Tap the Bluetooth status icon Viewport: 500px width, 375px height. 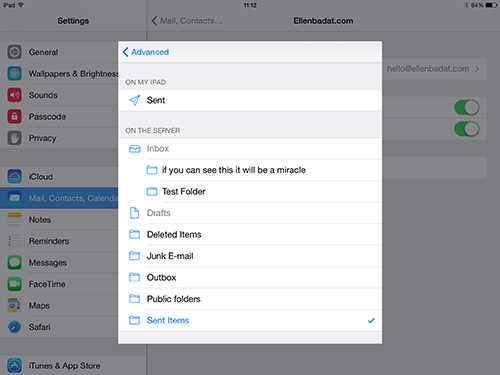(x=466, y=5)
